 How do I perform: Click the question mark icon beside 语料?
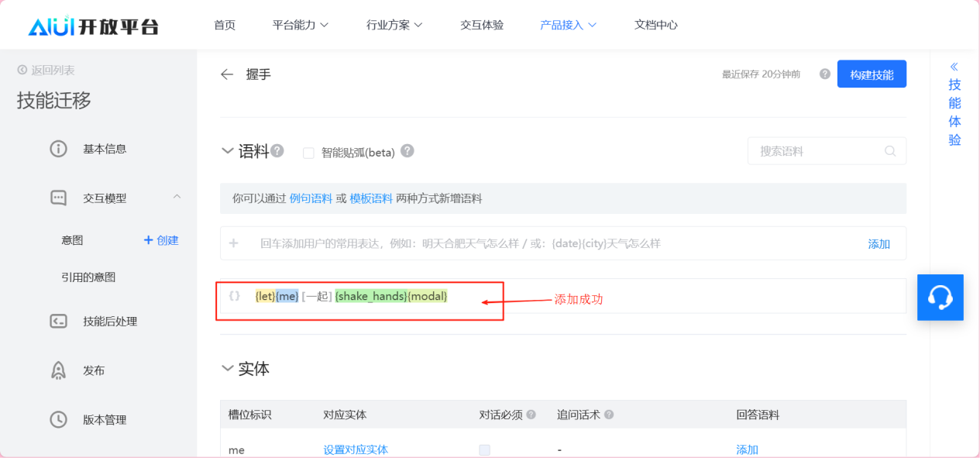pos(277,151)
